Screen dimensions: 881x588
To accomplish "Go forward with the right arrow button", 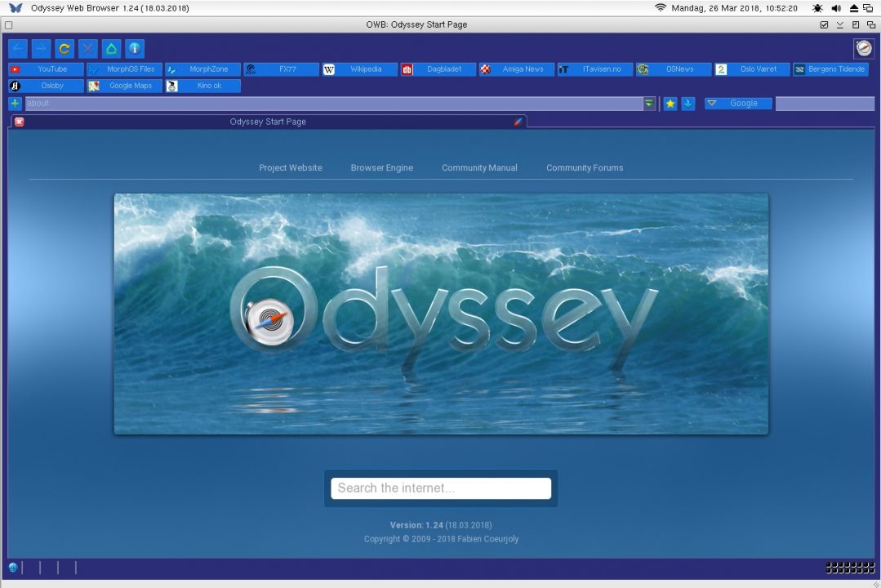I will 41,48.
